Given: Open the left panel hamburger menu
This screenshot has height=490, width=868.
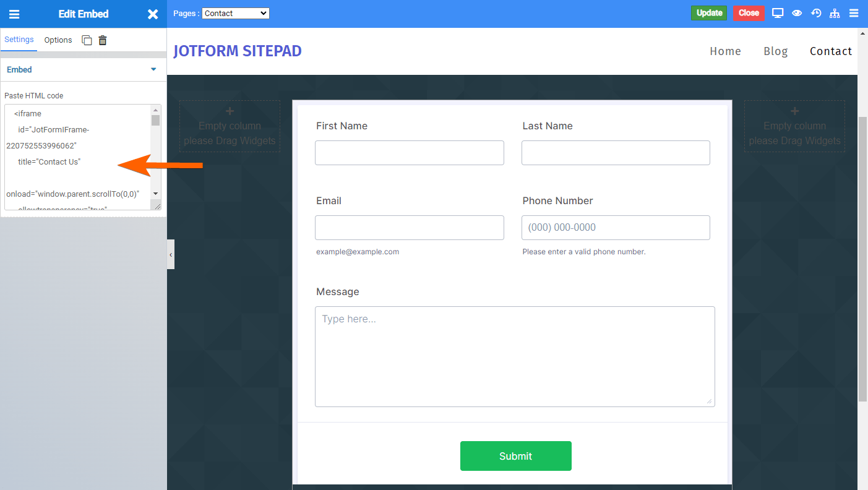Looking at the screenshot, I should (14, 14).
